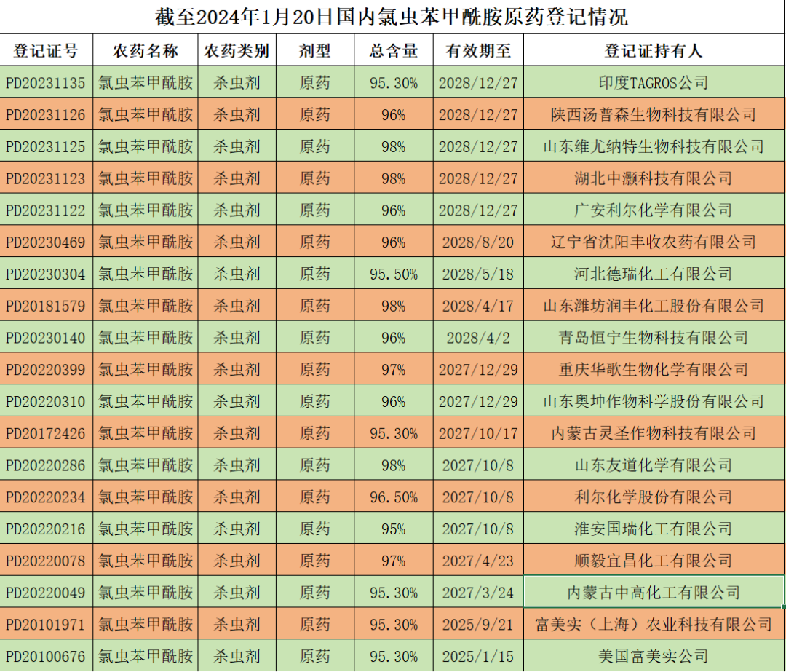Select content value 95% in PD20220216 row
786x672 pixels.
point(394,528)
